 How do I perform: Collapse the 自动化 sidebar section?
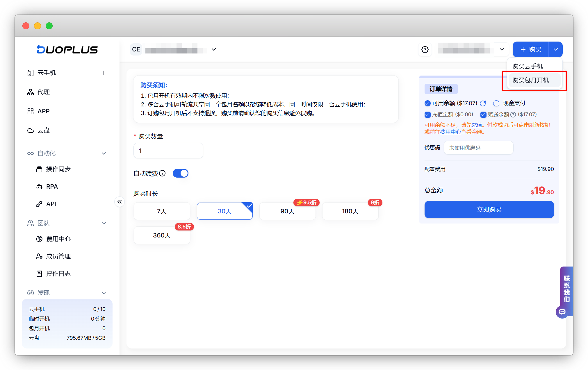pos(104,153)
